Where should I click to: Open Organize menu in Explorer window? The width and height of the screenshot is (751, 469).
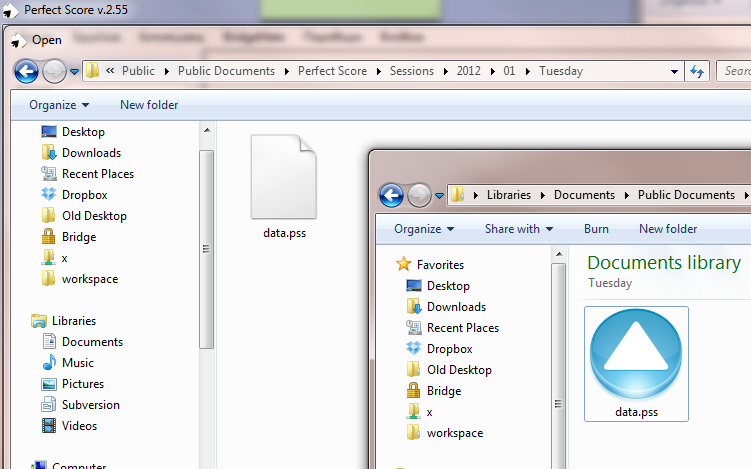pyautogui.click(x=424, y=229)
